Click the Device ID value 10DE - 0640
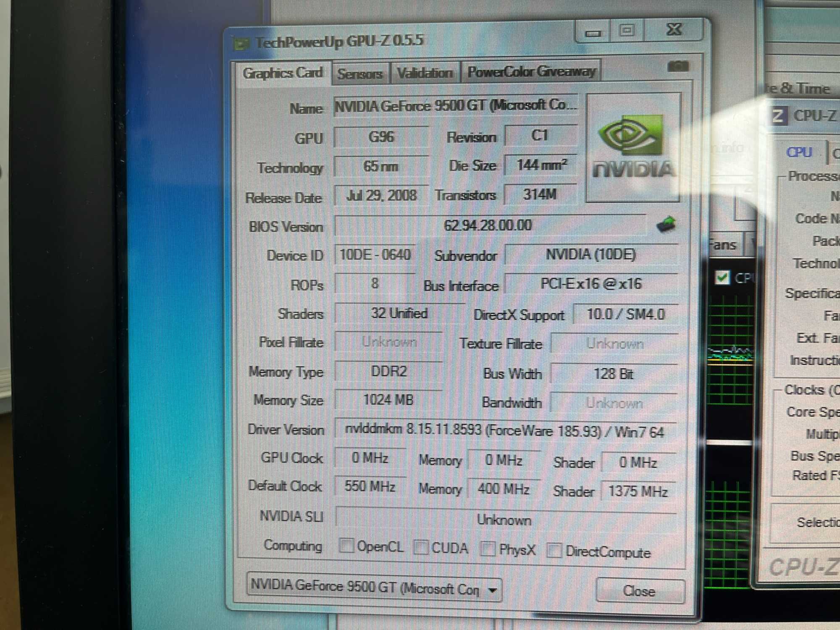Image resolution: width=840 pixels, height=630 pixels. click(375, 255)
